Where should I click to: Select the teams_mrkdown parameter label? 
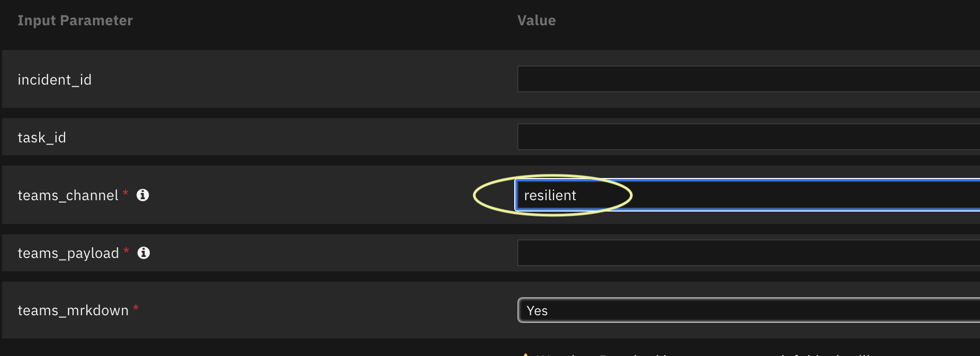73,311
